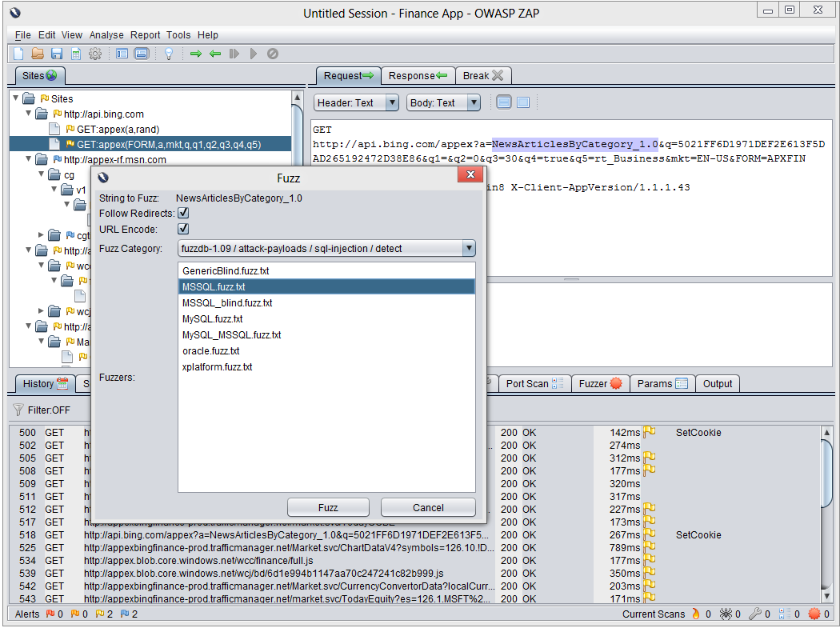Image resolution: width=840 pixels, height=628 pixels.
Task: Open the File menu
Action: click(x=22, y=35)
